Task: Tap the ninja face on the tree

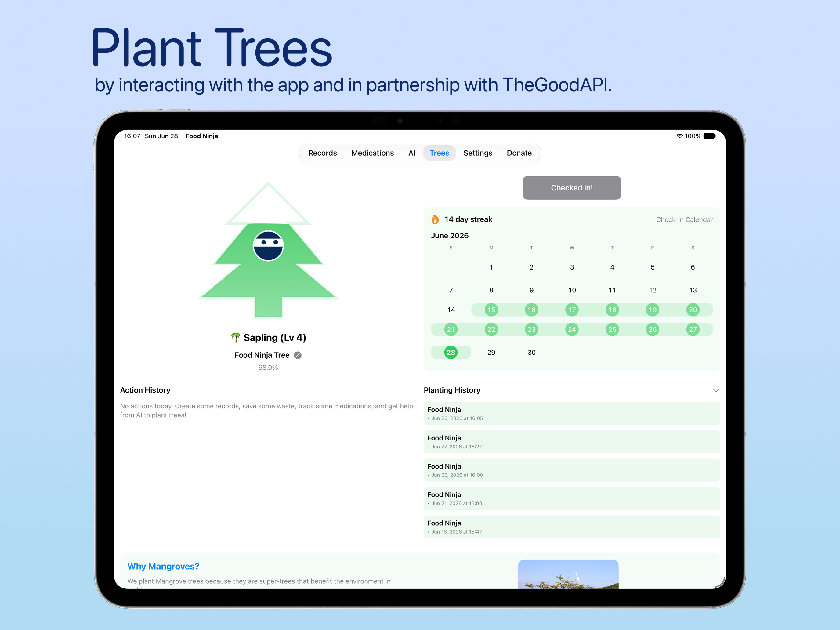Action: pyautogui.click(x=268, y=246)
